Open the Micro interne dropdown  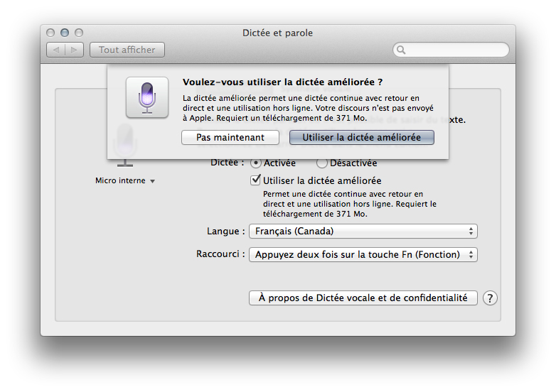[x=125, y=180]
